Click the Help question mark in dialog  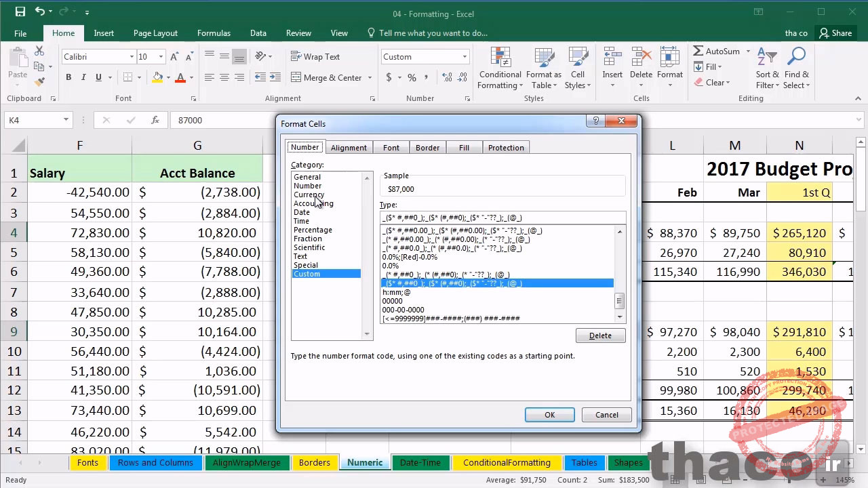[595, 121]
